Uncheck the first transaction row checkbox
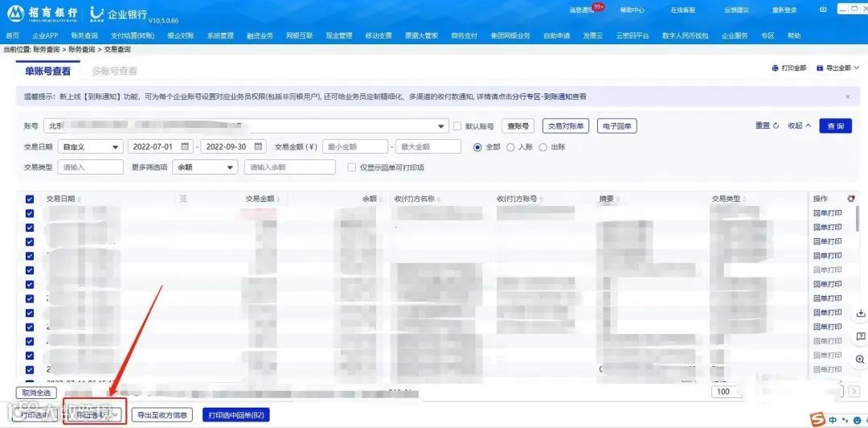 (30, 213)
